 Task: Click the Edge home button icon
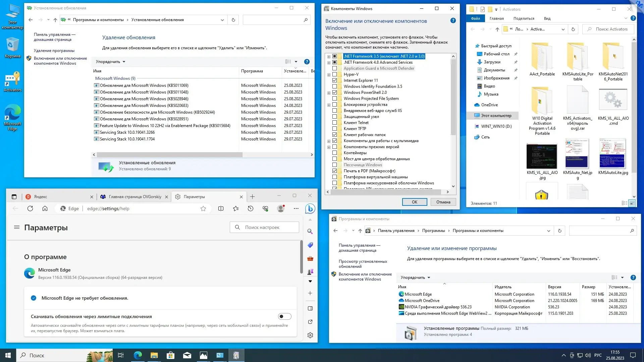(45, 208)
